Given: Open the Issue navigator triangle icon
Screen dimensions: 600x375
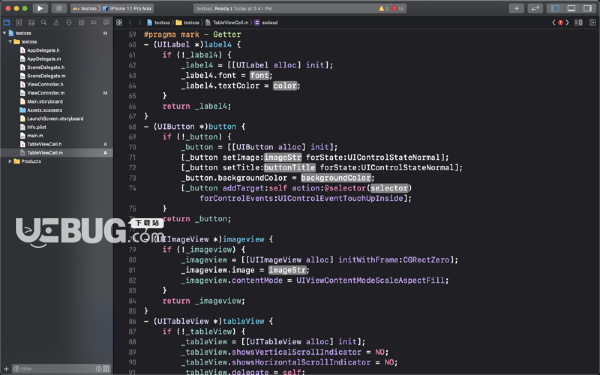Looking at the screenshot, I should pos(56,23).
